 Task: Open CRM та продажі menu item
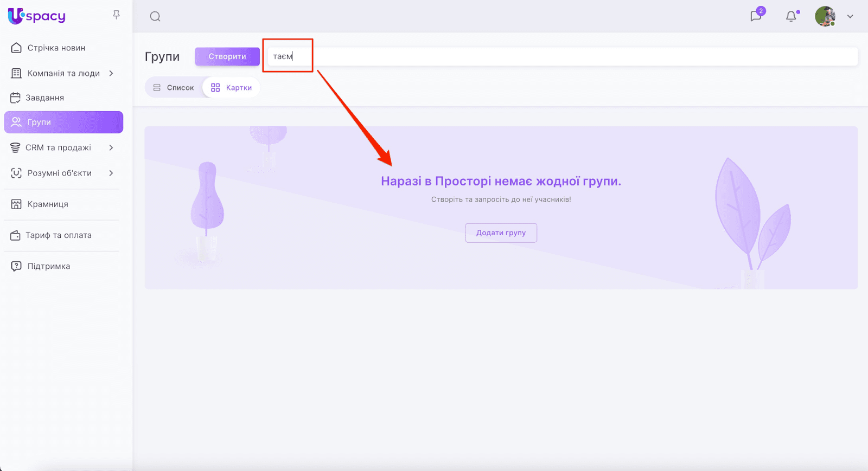click(58, 147)
